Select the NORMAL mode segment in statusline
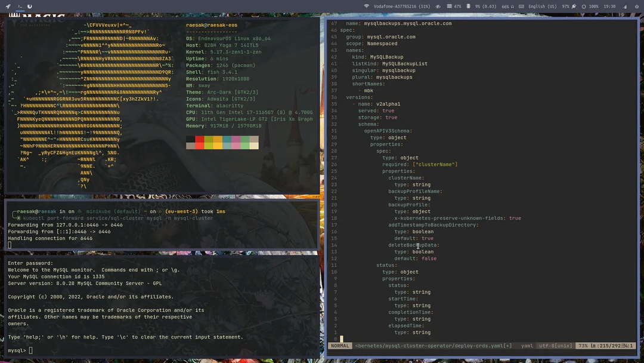This screenshot has width=644, height=363. (x=339, y=346)
